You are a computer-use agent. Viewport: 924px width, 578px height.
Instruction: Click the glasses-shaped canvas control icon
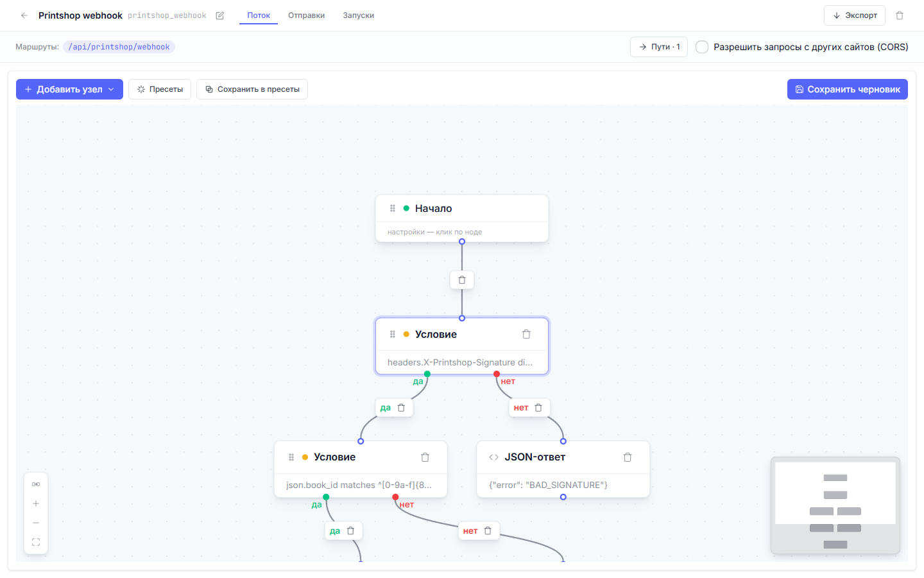[x=36, y=484]
